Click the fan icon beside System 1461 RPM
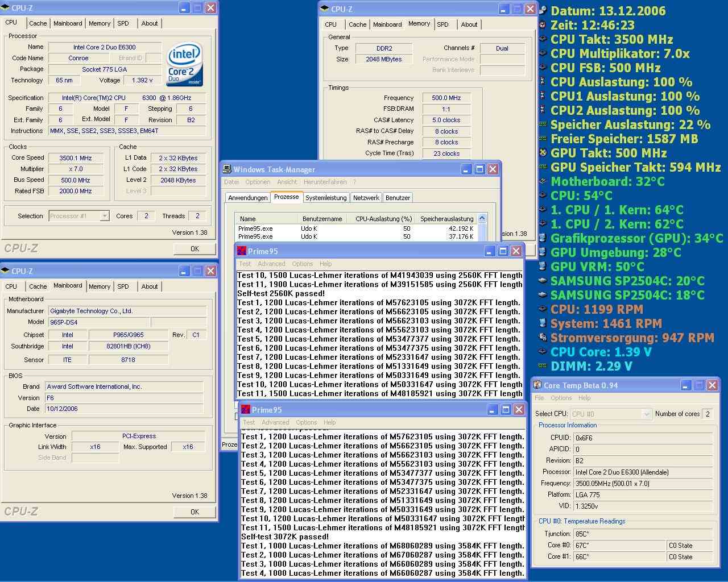 (543, 323)
